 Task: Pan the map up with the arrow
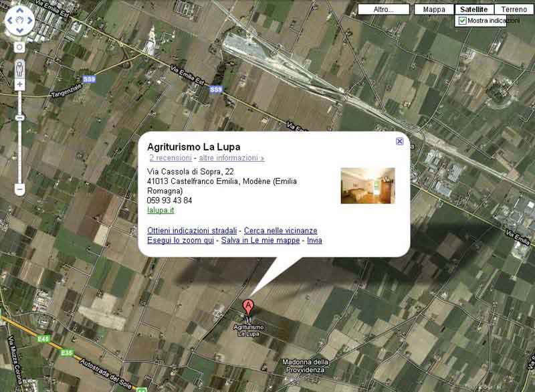tap(20, 11)
